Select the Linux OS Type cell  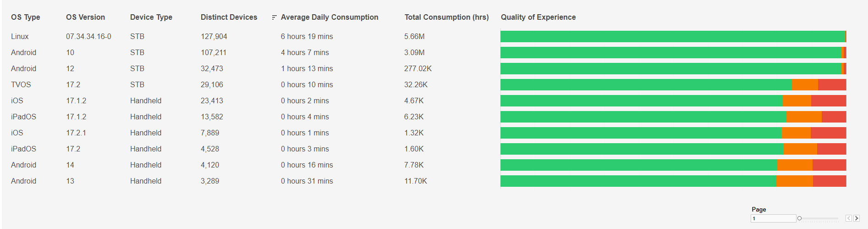(x=20, y=37)
